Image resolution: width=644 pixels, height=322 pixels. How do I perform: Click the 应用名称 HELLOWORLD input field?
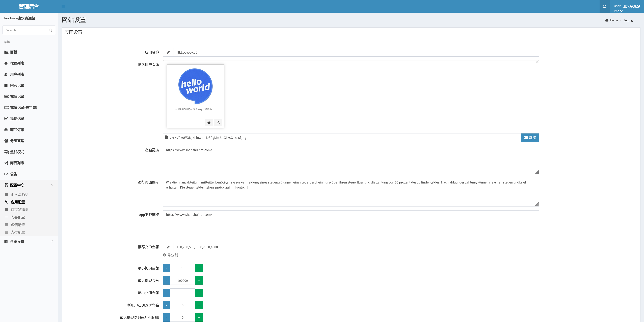(356, 52)
